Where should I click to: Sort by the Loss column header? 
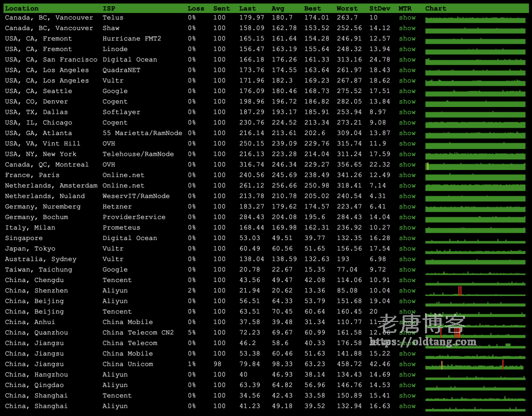[x=196, y=8]
